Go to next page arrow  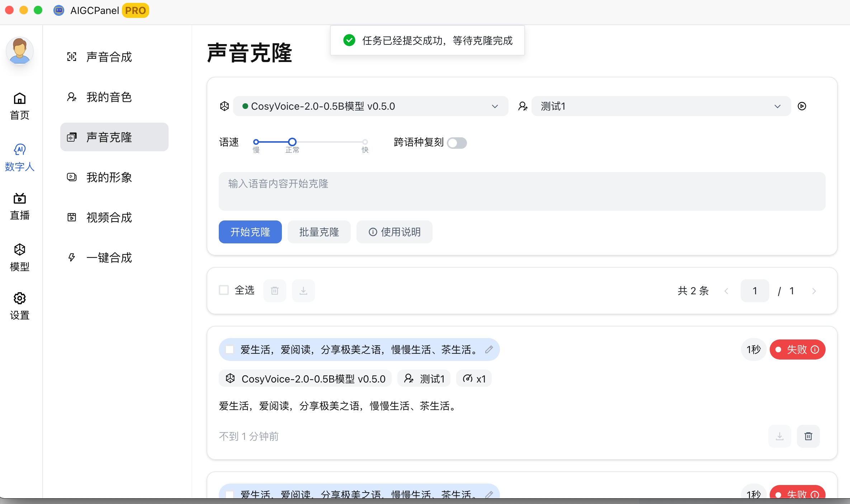(x=814, y=291)
